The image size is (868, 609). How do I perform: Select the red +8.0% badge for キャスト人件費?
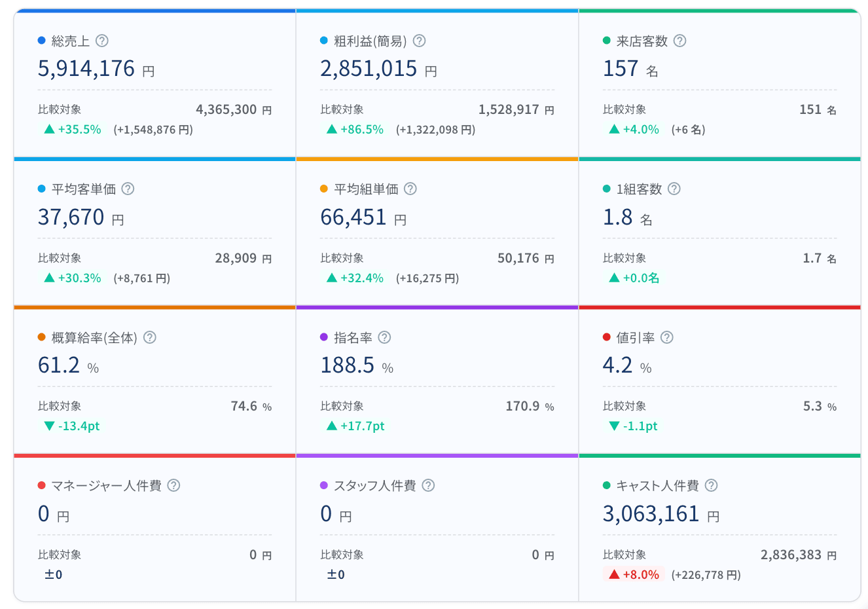tap(634, 575)
